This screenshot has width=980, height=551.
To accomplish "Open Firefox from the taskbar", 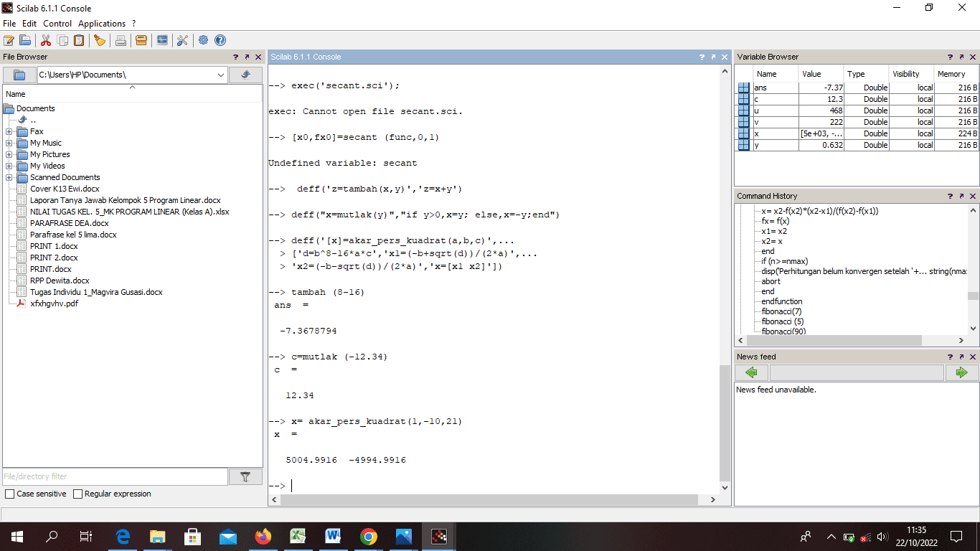I will (263, 536).
